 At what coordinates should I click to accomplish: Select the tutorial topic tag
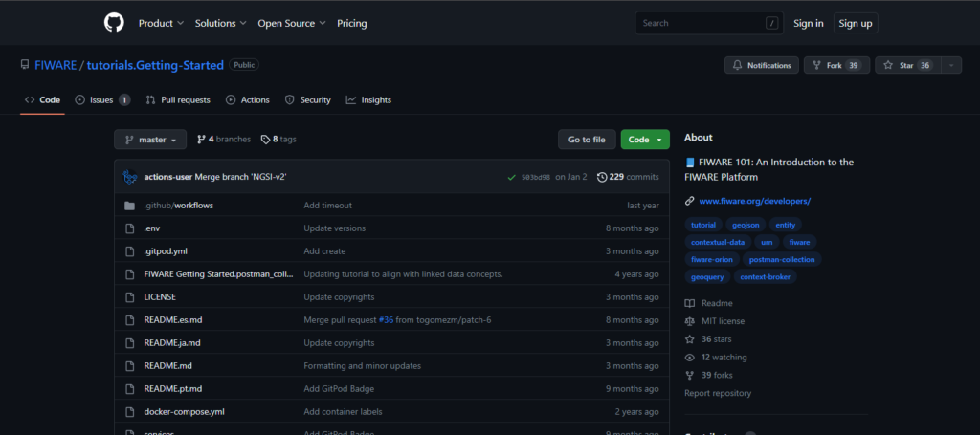click(x=703, y=225)
